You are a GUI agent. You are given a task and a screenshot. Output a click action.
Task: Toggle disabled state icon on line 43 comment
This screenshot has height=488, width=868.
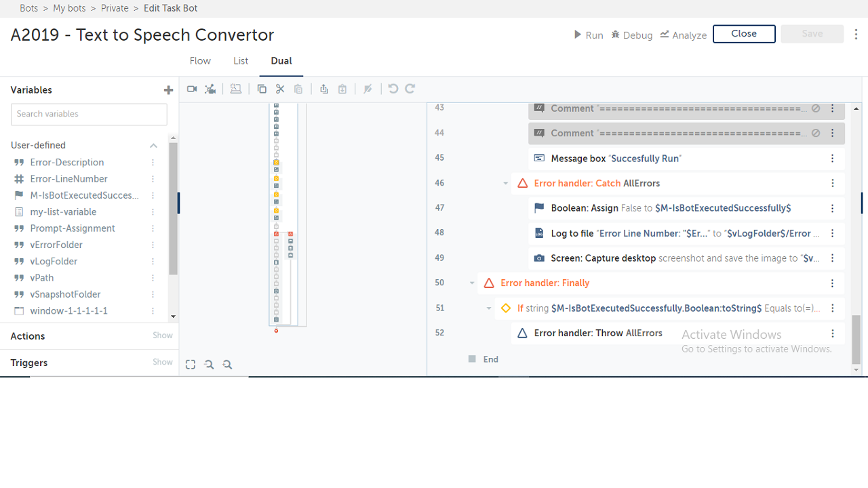pyautogui.click(x=816, y=108)
